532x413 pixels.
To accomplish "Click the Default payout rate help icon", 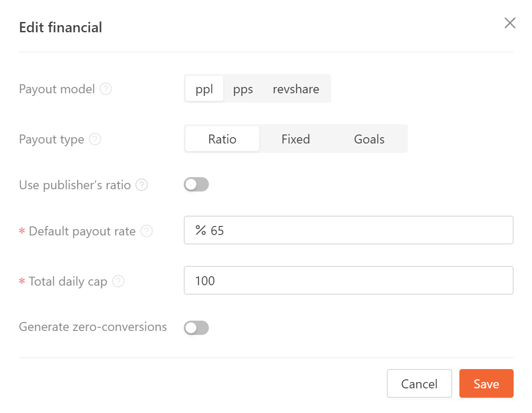I will click(x=147, y=231).
